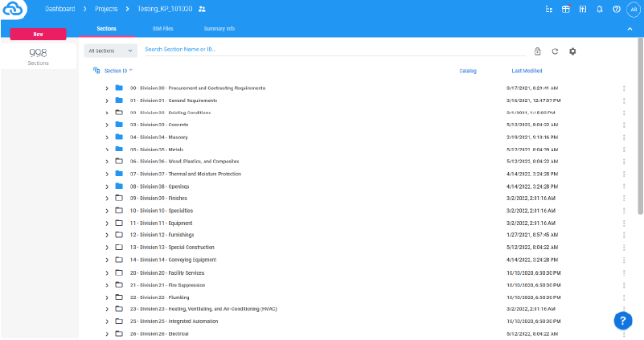Open the project team members icon
The image size is (644, 340).
coord(202,9)
